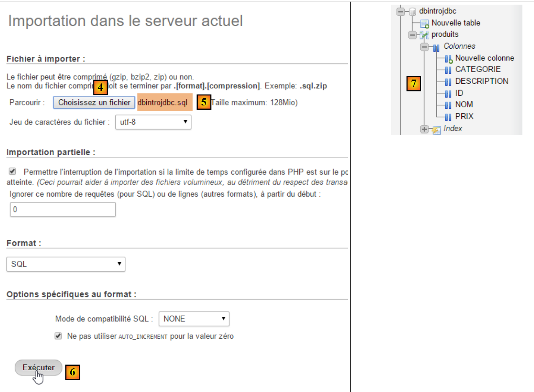Click the Choisissez un fichier button
The width and height of the screenshot is (534, 392).
tap(94, 102)
